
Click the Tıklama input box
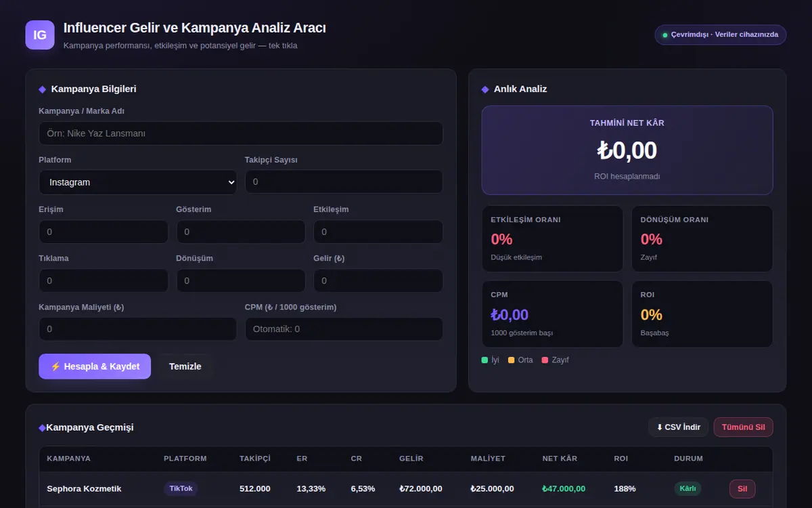tap(104, 280)
